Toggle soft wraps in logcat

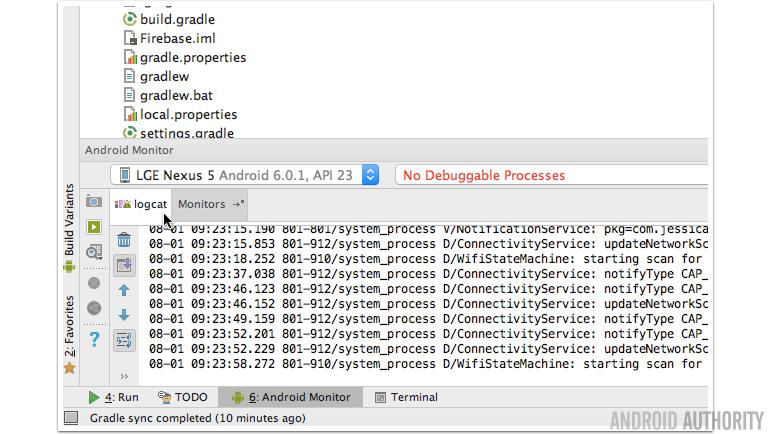click(x=124, y=340)
